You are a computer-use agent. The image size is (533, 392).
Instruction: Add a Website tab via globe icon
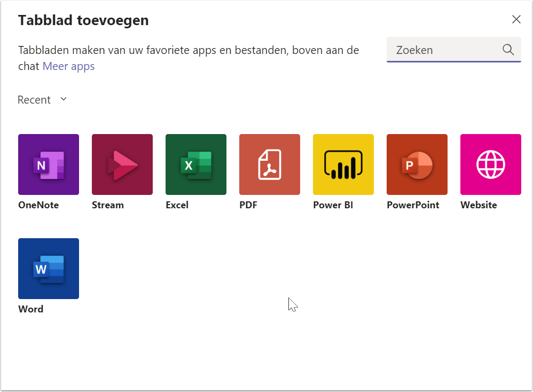491,164
